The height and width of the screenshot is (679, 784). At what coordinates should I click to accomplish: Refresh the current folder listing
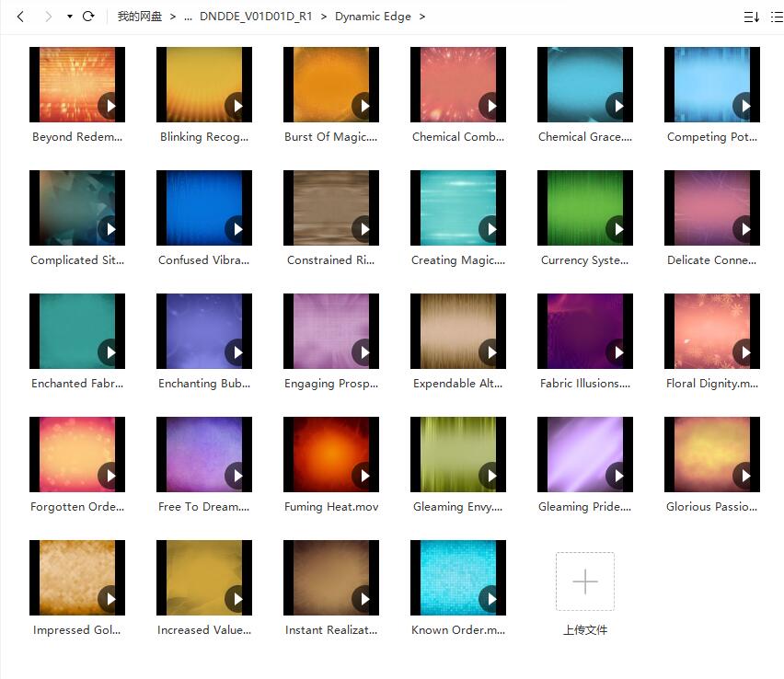click(x=88, y=17)
